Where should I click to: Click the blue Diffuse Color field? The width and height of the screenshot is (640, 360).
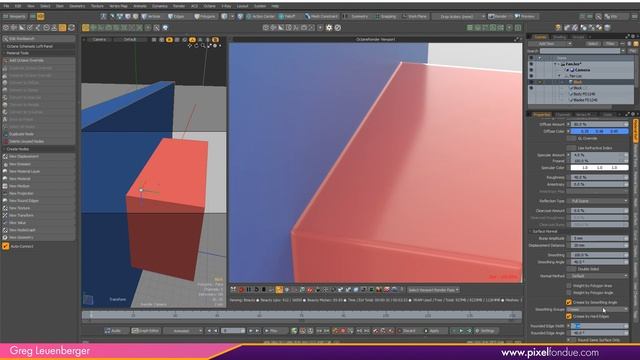click(x=599, y=131)
